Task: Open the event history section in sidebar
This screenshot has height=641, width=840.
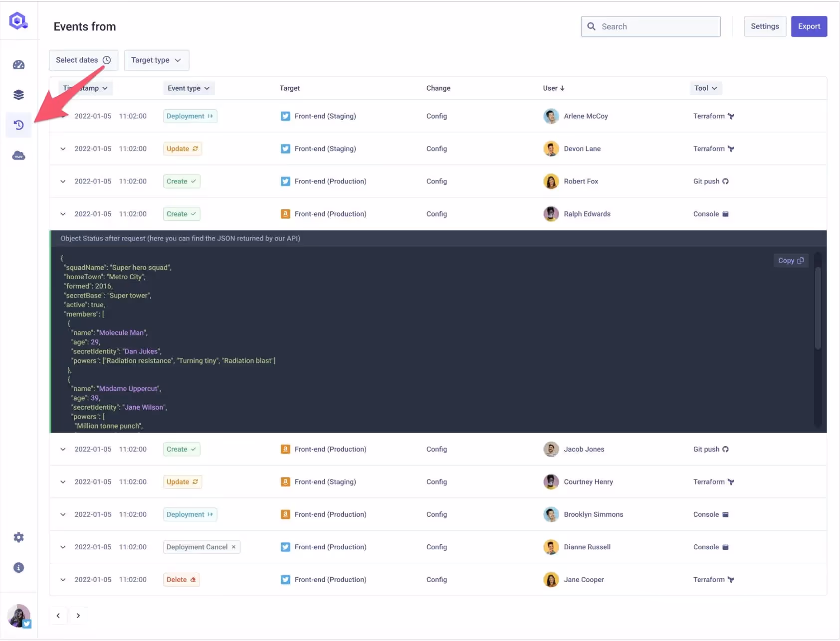Action: point(18,125)
